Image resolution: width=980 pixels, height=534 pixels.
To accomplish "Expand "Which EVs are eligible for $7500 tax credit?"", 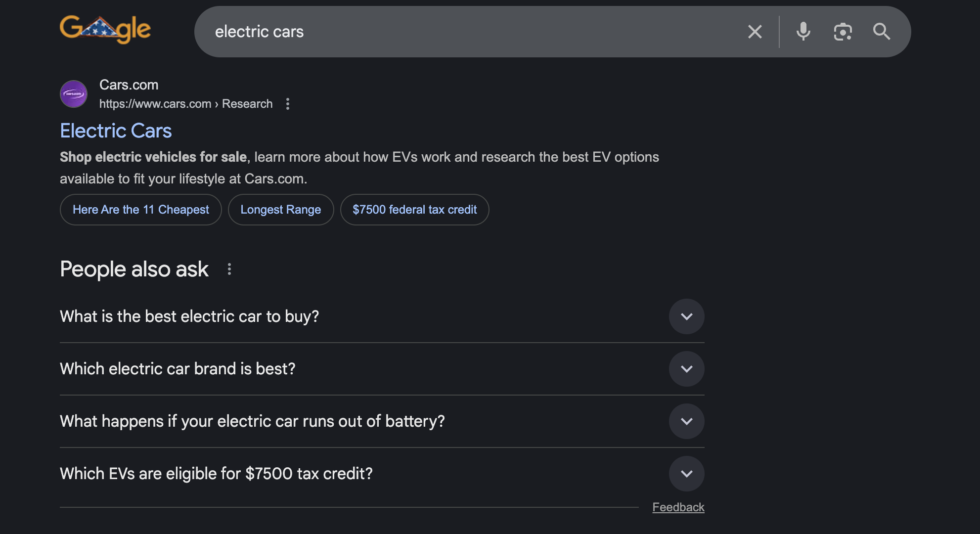I will tap(382, 474).
